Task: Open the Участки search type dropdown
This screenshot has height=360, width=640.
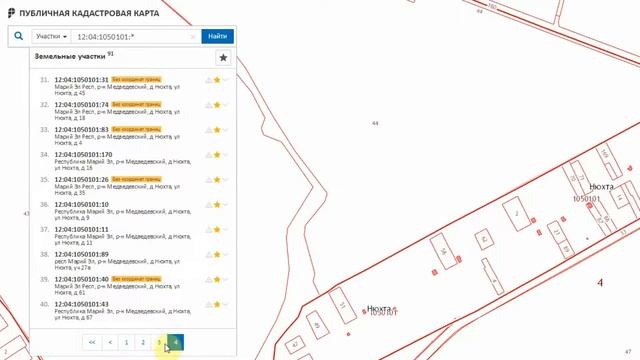Action: 51,36
